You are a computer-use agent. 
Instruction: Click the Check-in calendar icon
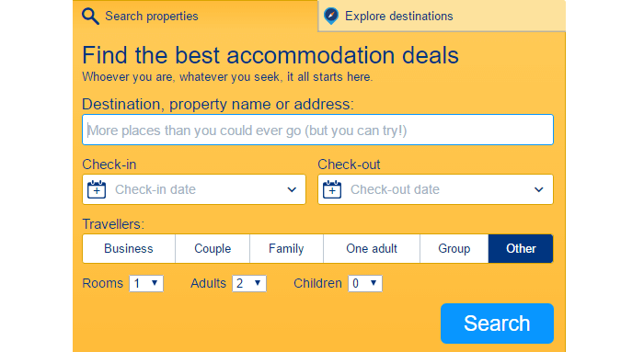pyautogui.click(x=97, y=189)
